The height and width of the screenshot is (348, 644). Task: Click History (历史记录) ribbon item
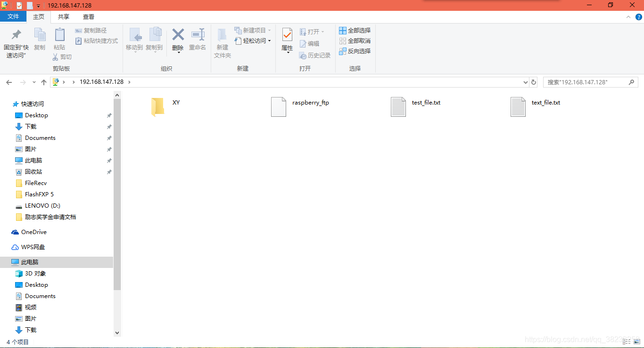click(315, 55)
